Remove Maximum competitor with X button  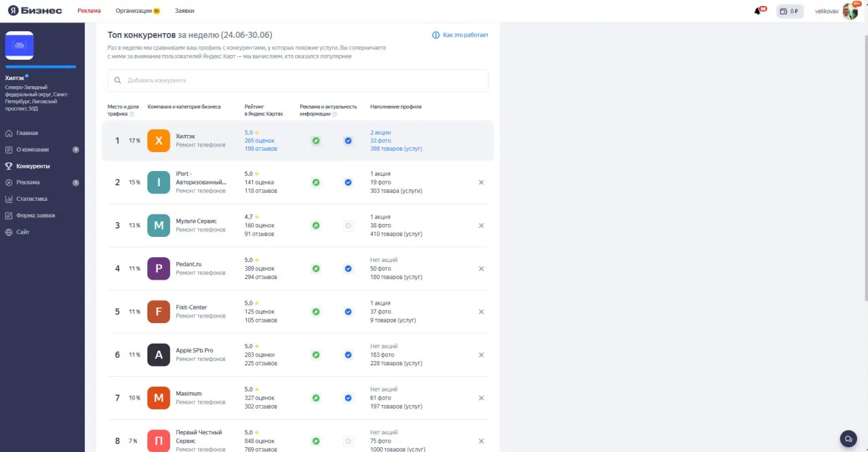click(x=481, y=398)
